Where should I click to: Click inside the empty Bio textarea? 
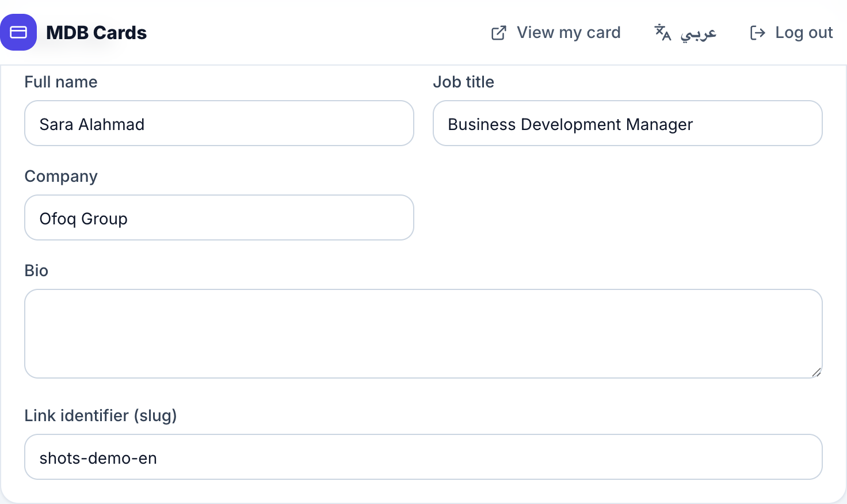[424, 334]
